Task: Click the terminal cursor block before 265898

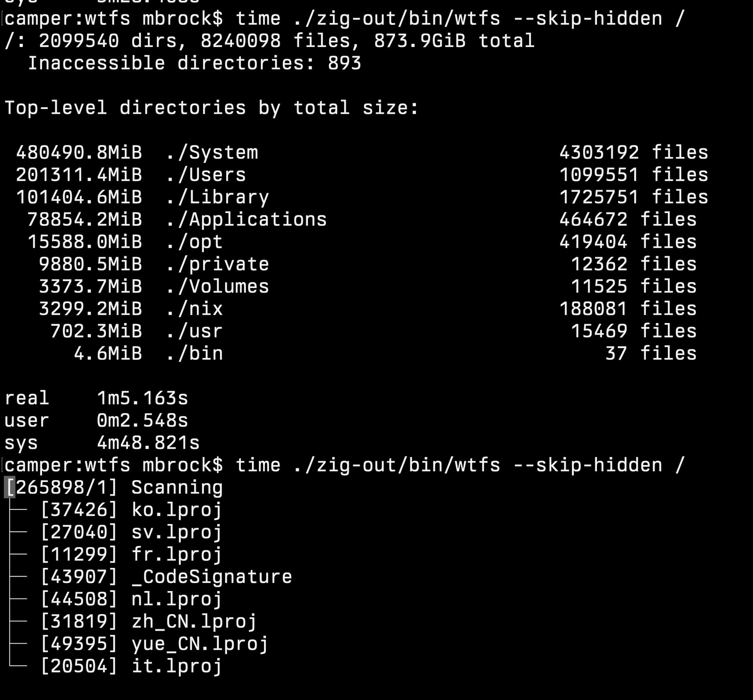Action: [10, 488]
